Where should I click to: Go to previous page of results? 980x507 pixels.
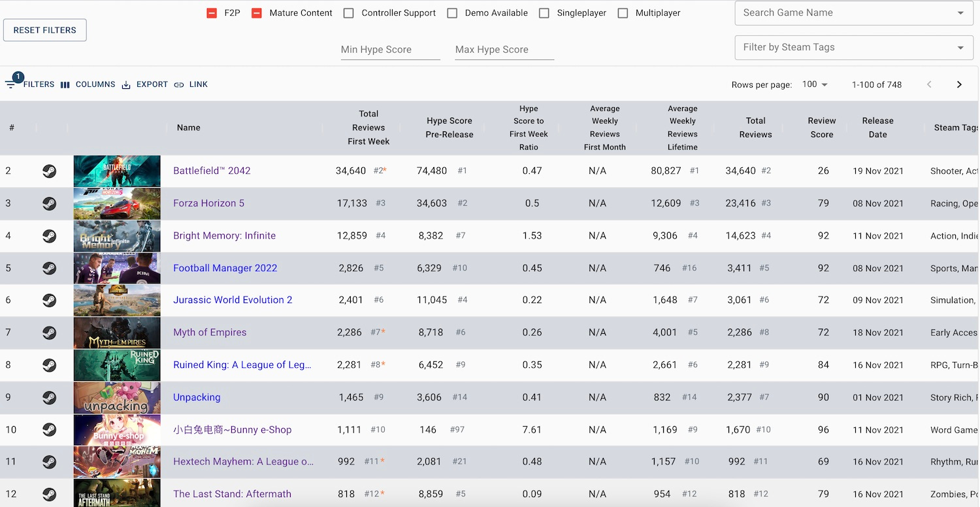[929, 84]
